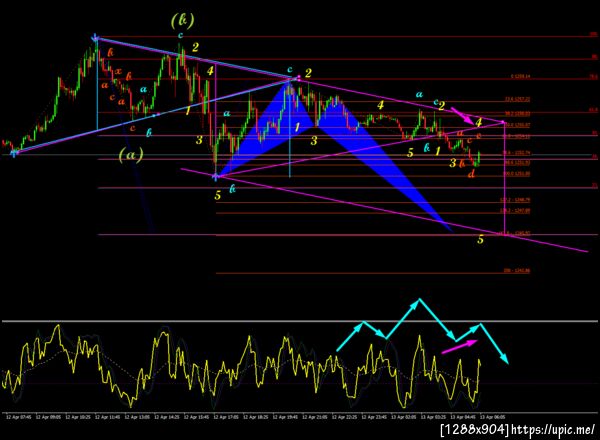Select the orange d wave label
The image size is (600, 440).
(471, 174)
